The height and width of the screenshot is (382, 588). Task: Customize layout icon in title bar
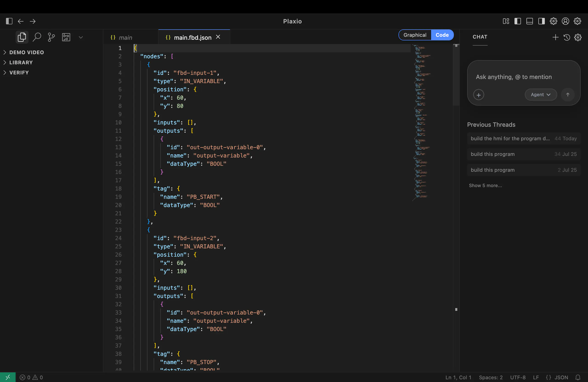[x=506, y=21]
